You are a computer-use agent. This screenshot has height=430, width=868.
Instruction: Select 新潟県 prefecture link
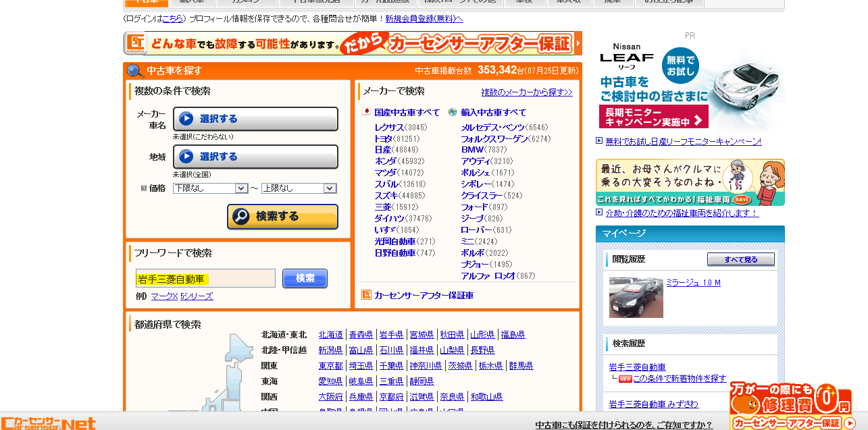point(331,350)
